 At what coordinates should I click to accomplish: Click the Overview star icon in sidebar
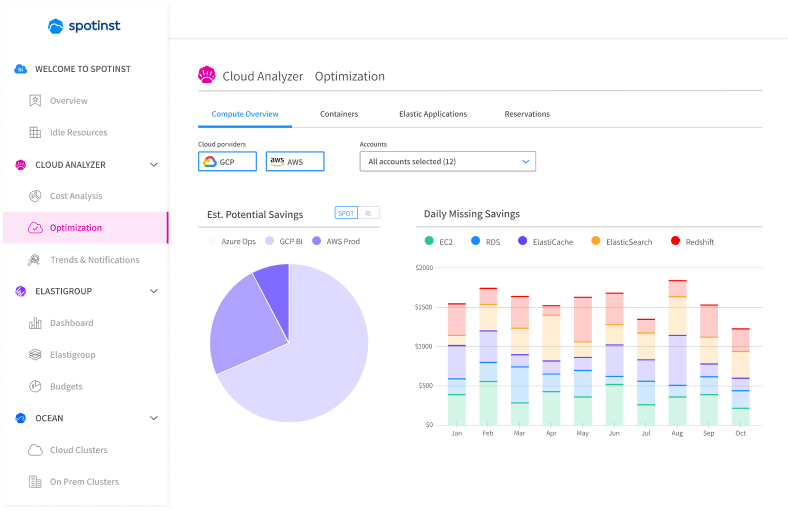(x=35, y=100)
